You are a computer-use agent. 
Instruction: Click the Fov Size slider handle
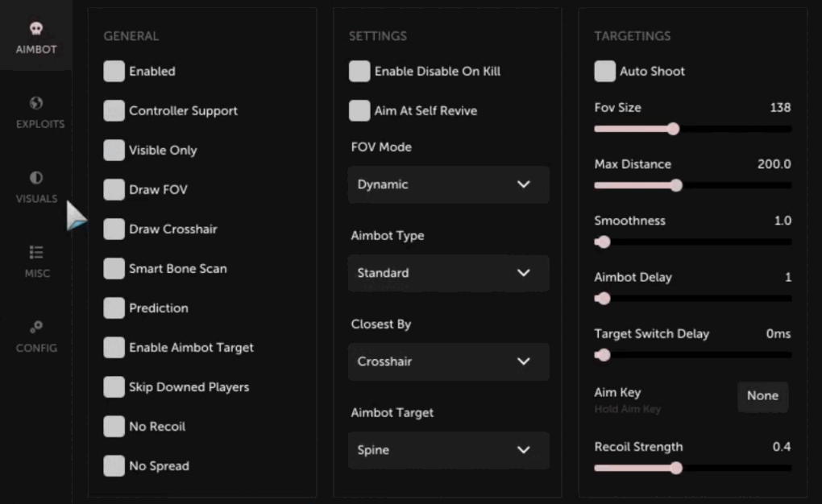[673, 129]
